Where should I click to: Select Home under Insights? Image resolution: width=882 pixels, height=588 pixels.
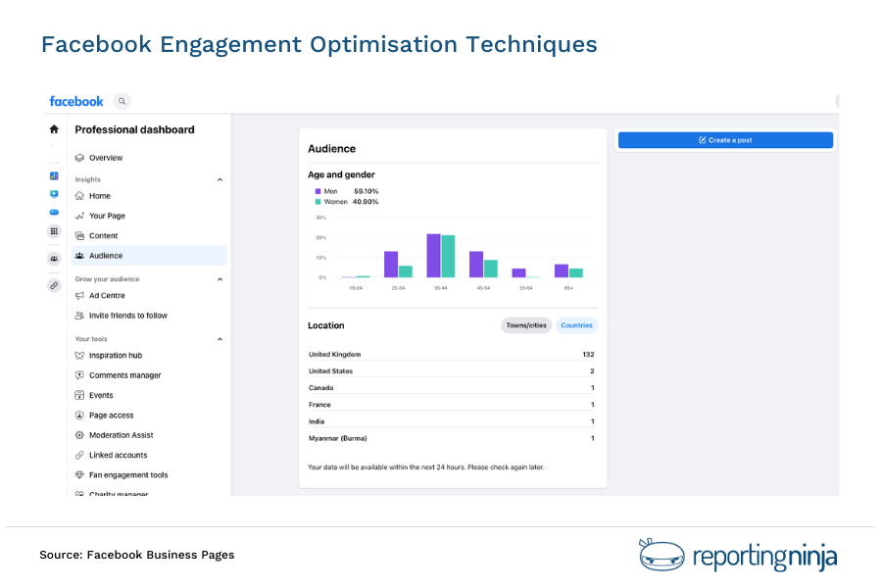pos(102,195)
